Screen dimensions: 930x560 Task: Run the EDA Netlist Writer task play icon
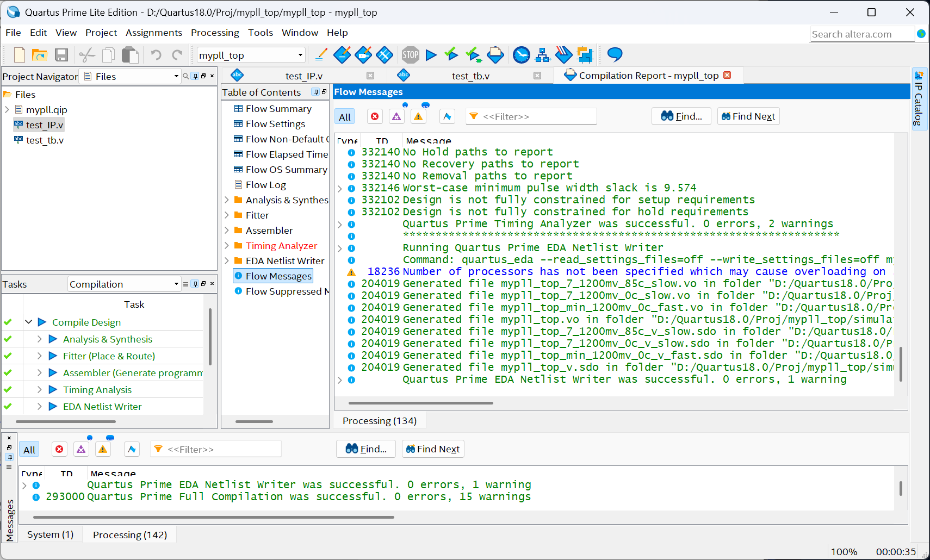(x=53, y=406)
